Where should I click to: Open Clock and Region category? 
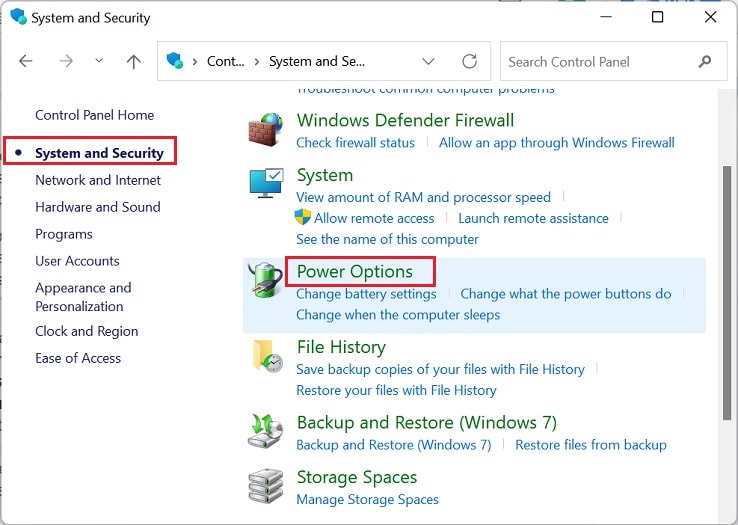(x=87, y=331)
